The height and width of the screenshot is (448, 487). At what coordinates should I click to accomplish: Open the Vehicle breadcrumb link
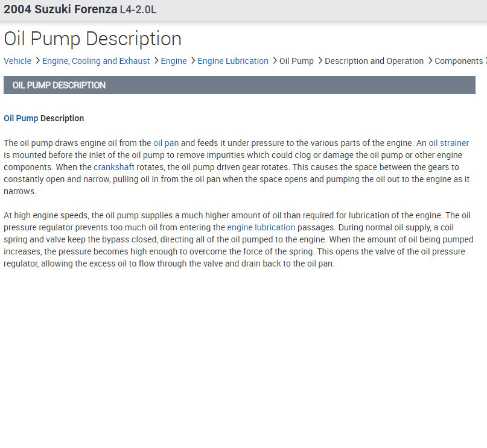[x=18, y=61]
